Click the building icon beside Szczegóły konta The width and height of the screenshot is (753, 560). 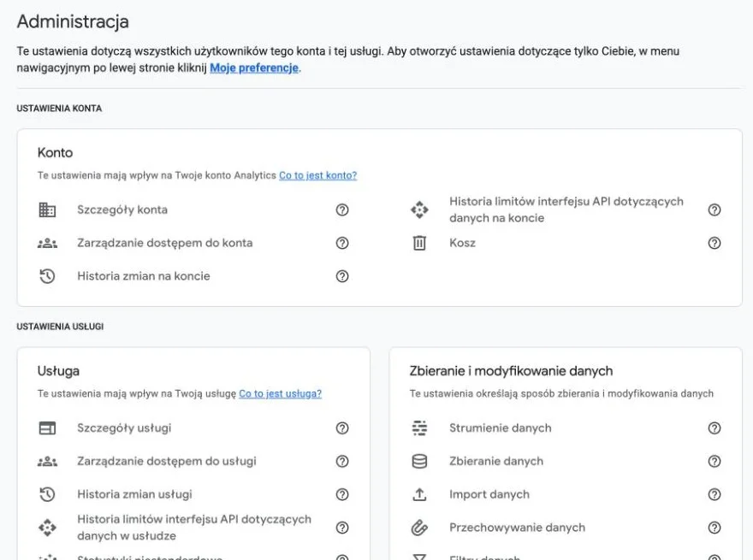pos(47,209)
